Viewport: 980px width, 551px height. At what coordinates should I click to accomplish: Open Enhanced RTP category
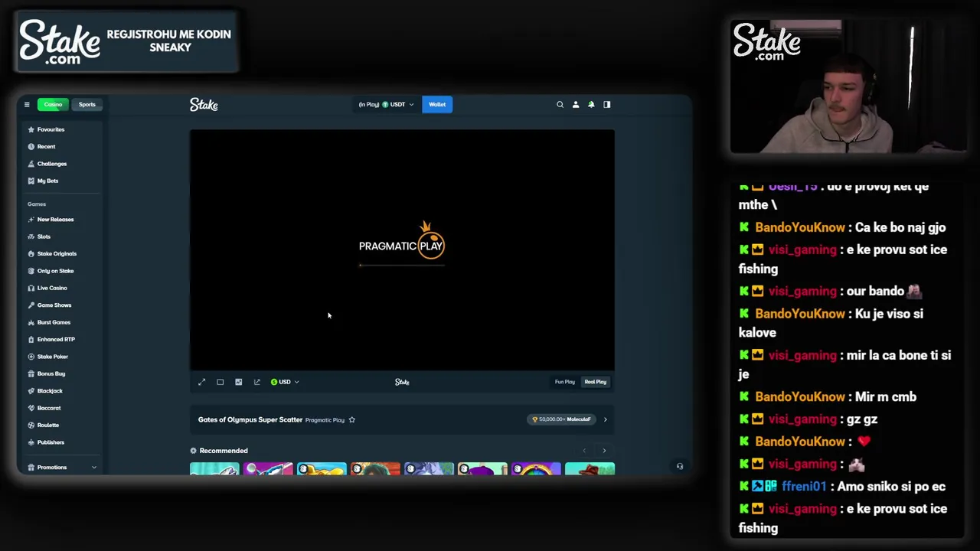(x=56, y=339)
